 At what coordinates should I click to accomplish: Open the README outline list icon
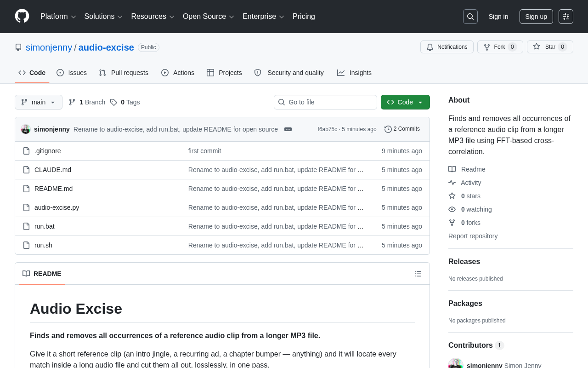418,274
